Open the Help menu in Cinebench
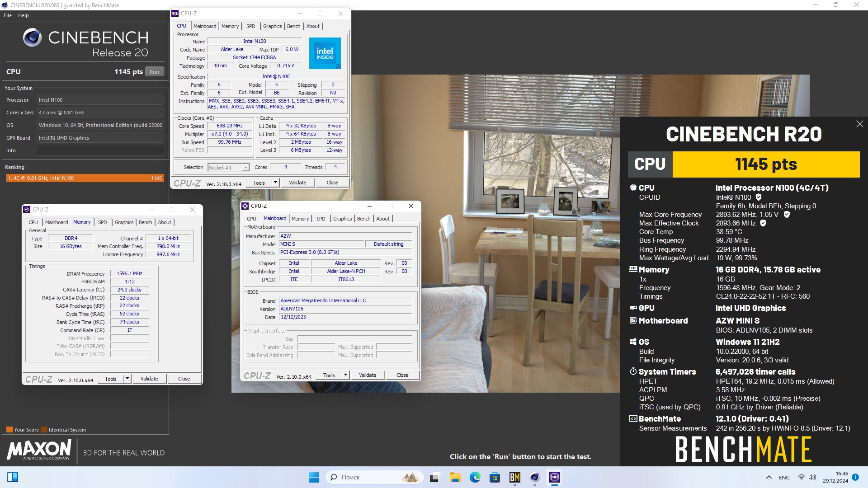The image size is (868, 488). [24, 15]
